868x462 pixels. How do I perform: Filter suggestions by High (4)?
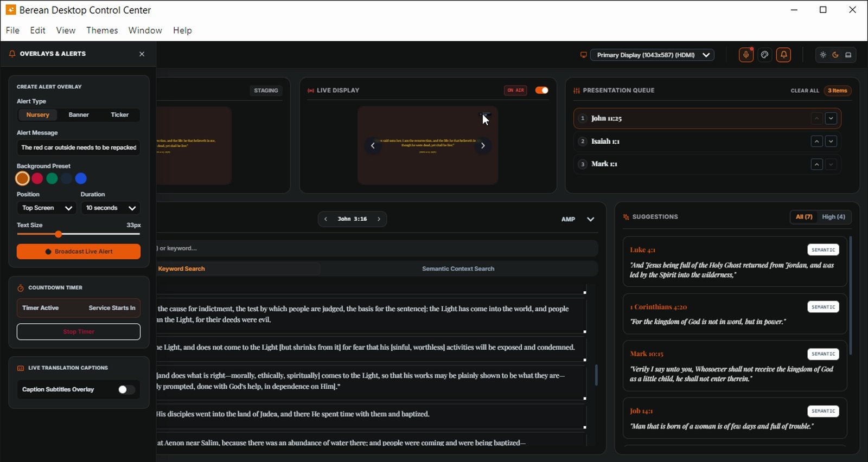click(x=833, y=217)
